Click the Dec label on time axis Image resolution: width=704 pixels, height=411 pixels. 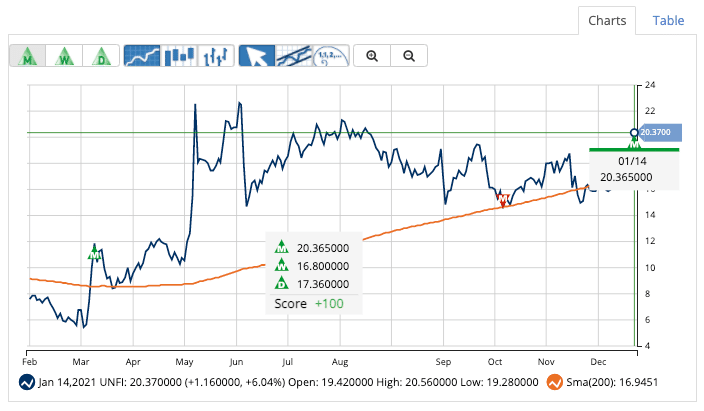tap(598, 362)
